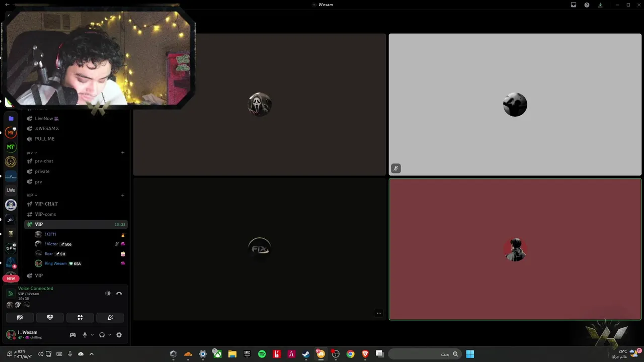Open the VIP-CHAT text channel
This screenshot has width=644, height=362.
click(x=75, y=204)
